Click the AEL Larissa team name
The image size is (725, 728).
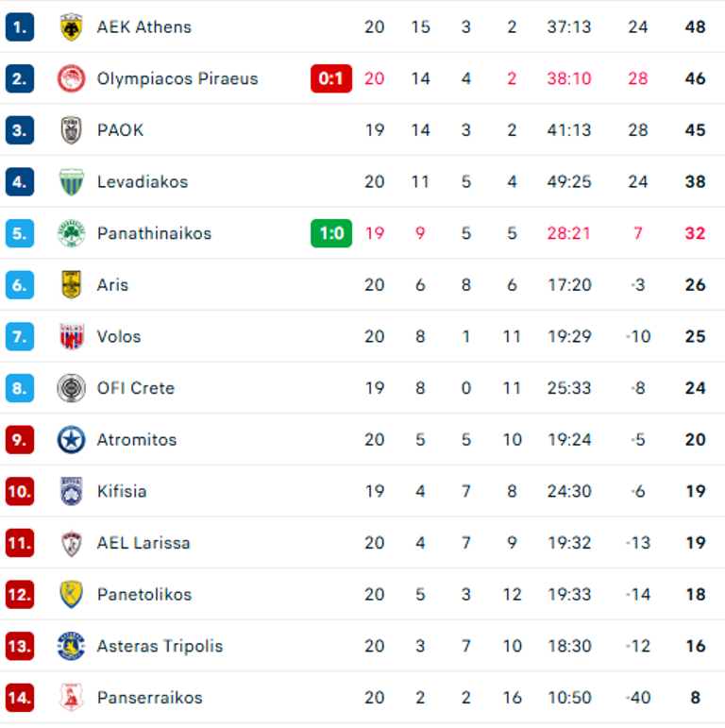point(143,543)
